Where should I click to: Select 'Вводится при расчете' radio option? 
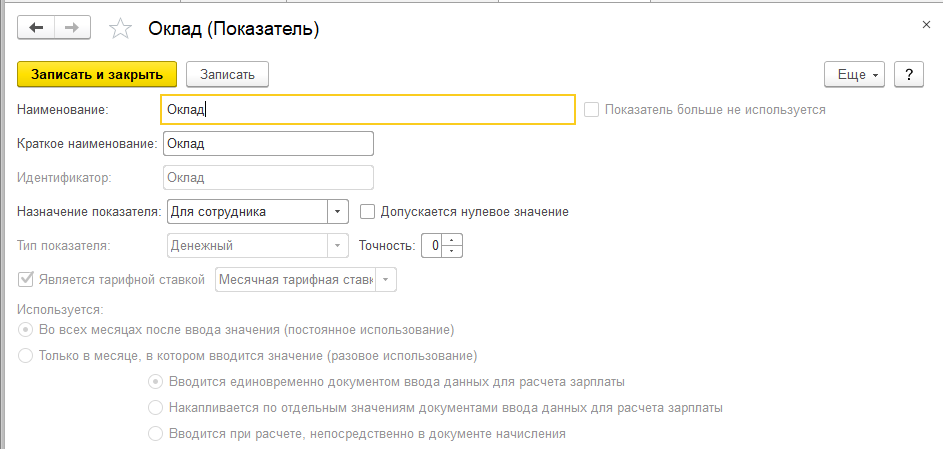155,434
